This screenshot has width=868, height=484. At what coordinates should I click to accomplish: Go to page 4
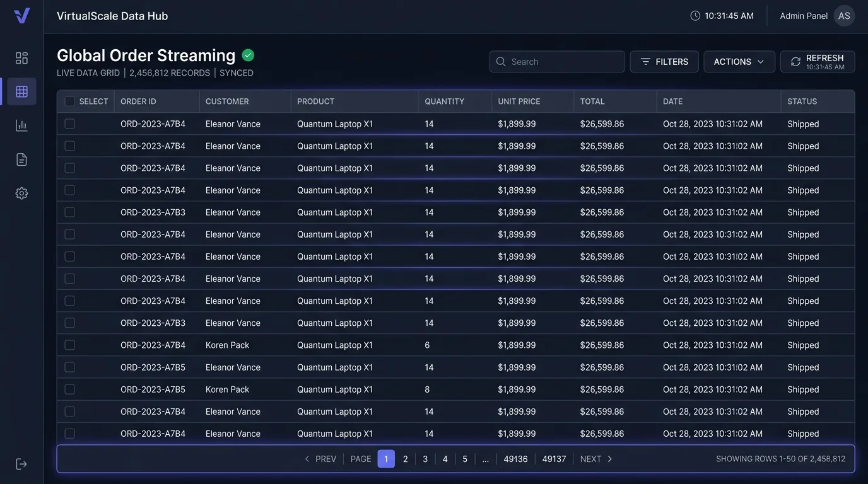445,459
